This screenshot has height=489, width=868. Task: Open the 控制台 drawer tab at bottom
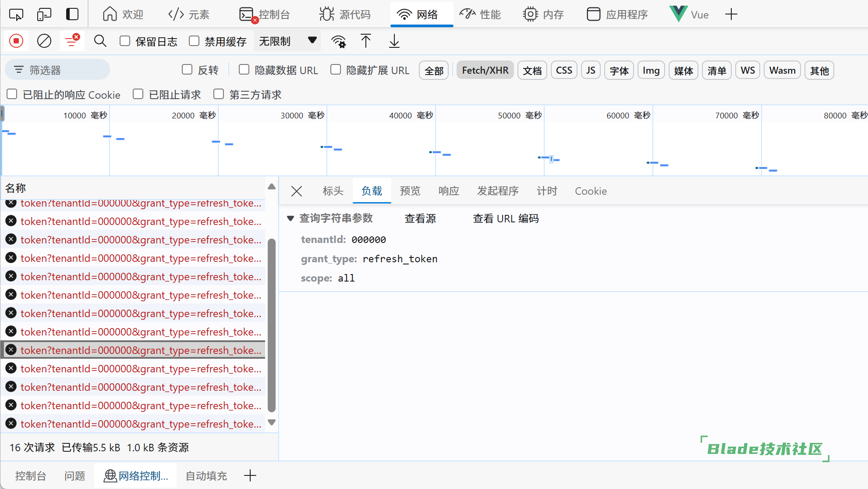(x=31, y=476)
